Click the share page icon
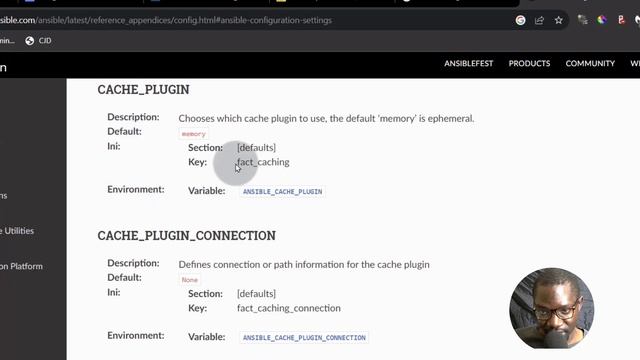 pos(539,20)
